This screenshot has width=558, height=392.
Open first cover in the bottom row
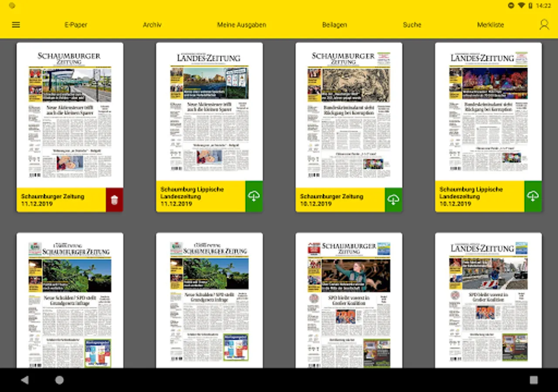(70, 301)
